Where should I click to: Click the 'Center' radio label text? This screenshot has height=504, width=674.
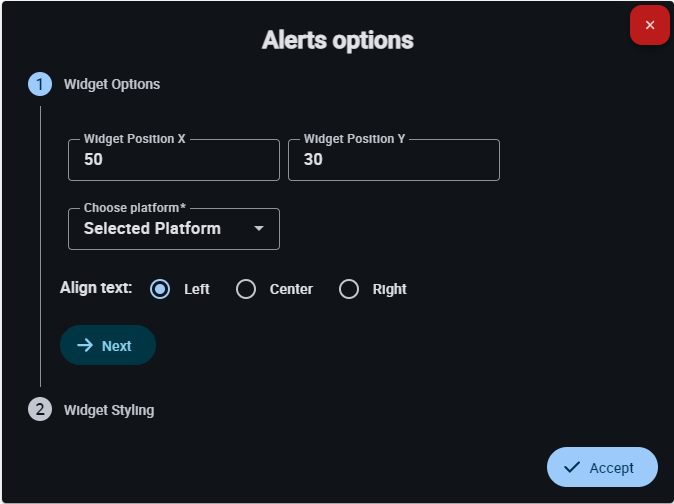tap(291, 289)
